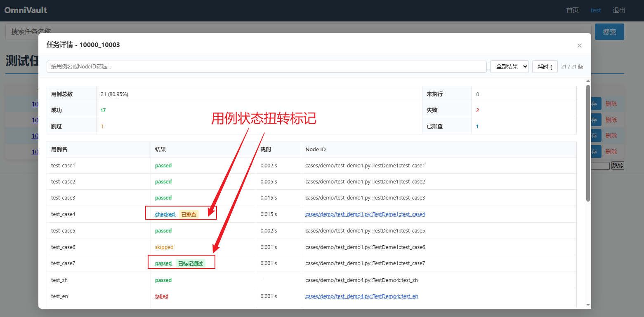Click the scrollbar down arrow in dialog
Screen dimensions: 644x317
pyautogui.click(x=588, y=305)
